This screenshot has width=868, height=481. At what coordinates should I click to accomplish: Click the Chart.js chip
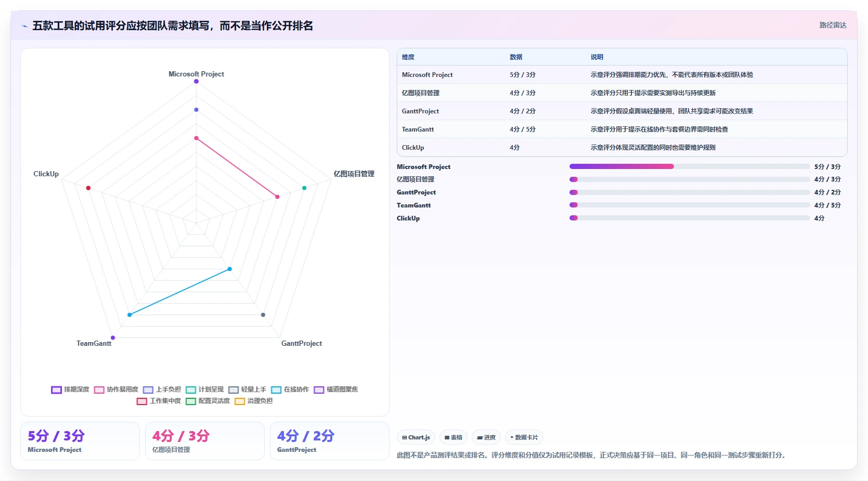(x=416, y=437)
